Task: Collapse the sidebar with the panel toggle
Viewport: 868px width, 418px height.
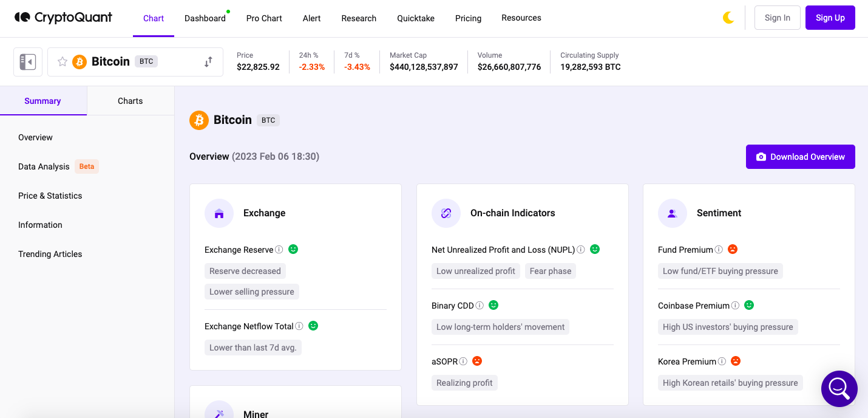Action: [27, 61]
